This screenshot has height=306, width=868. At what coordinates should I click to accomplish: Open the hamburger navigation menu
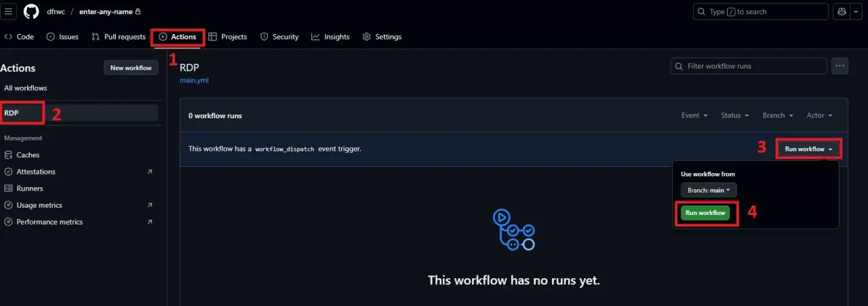click(9, 12)
